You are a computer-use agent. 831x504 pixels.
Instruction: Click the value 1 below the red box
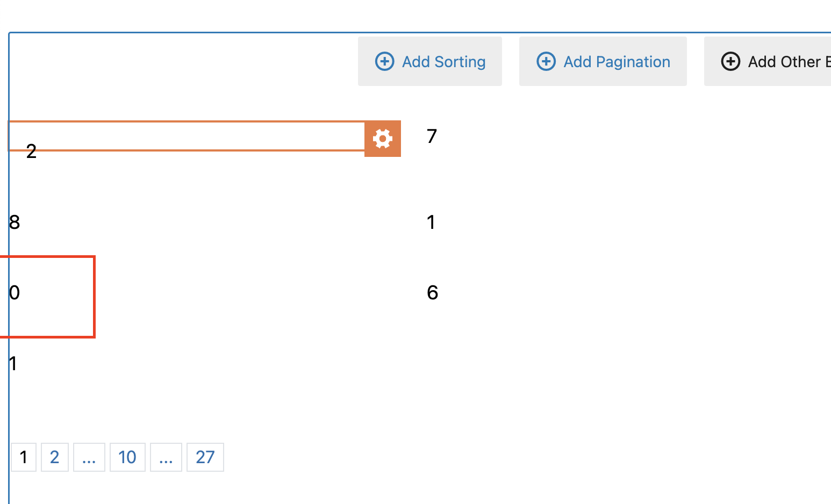(x=13, y=364)
